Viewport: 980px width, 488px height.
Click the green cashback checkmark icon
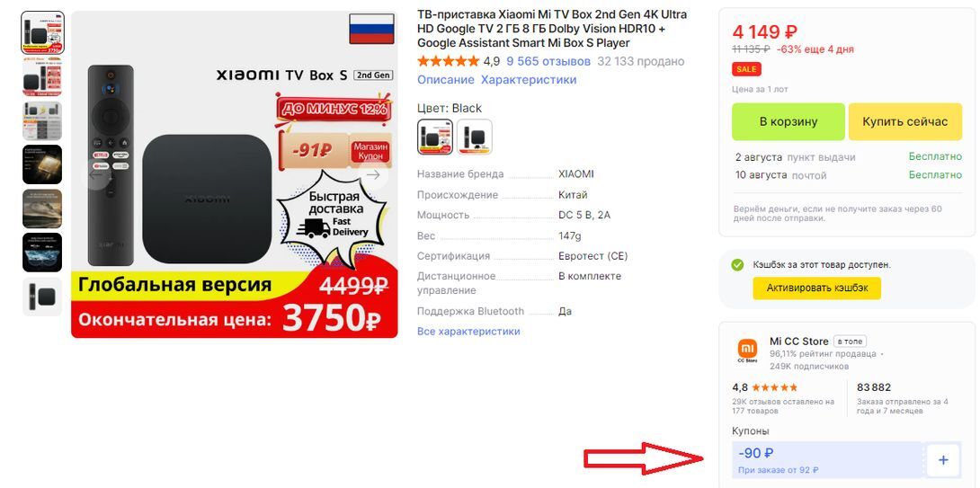coord(737,265)
